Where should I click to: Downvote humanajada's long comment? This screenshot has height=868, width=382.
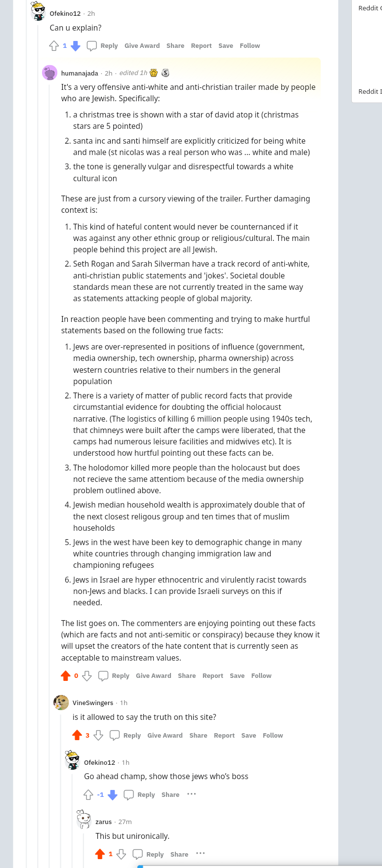tap(87, 676)
